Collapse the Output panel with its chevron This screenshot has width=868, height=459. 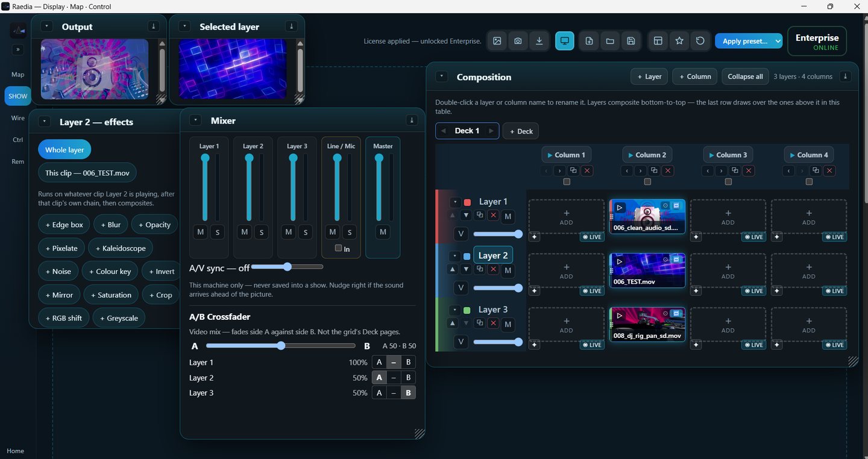coord(47,27)
